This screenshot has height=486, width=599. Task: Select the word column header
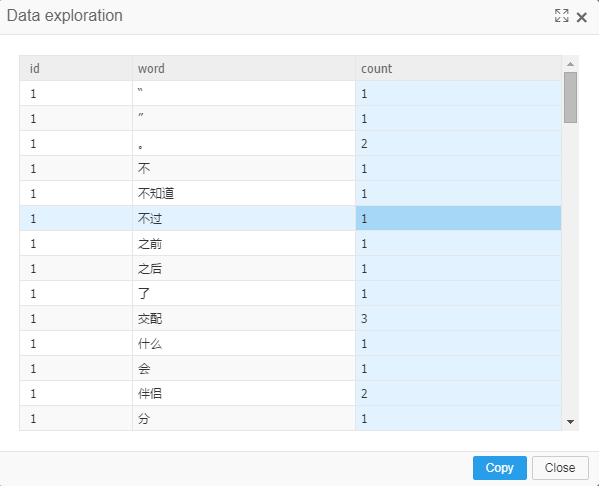pos(244,68)
